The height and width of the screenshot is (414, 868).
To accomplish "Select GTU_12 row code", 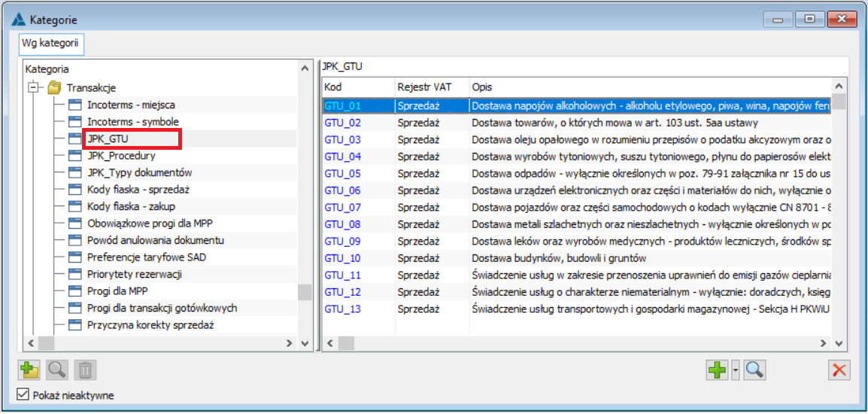I will point(343,292).
